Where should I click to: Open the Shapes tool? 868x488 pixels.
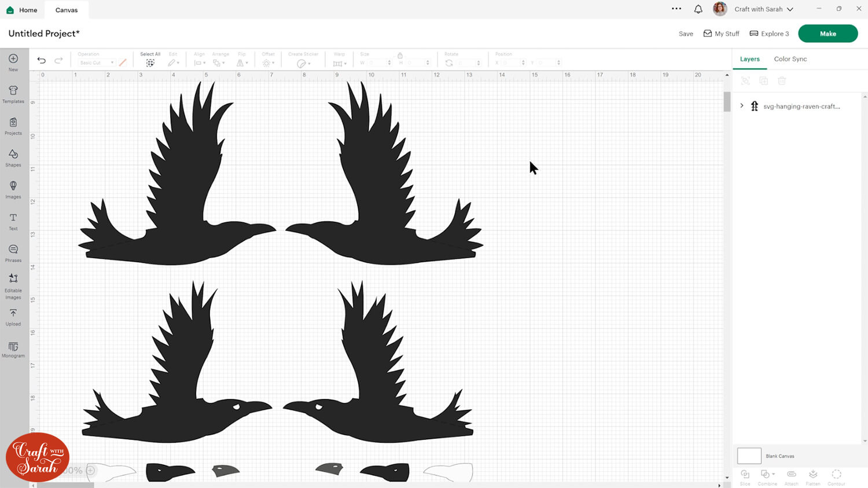click(x=13, y=157)
